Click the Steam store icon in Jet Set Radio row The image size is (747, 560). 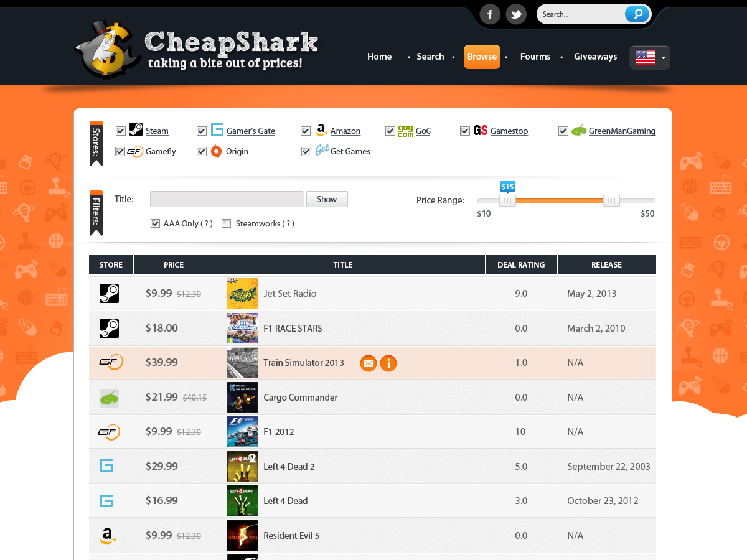(x=109, y=294)
